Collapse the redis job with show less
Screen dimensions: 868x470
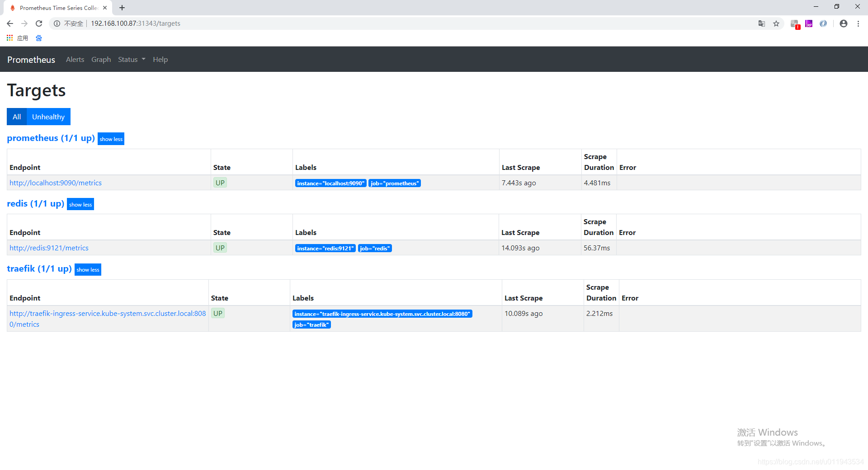click(x=80, y=204)
